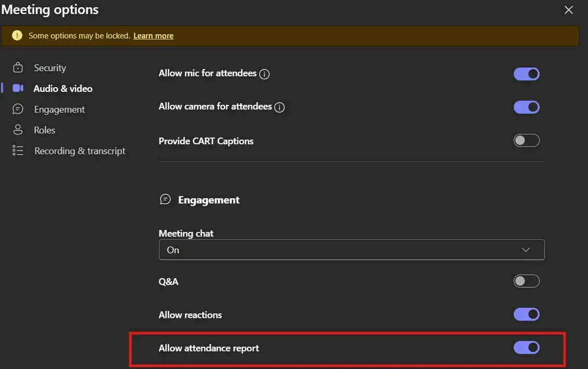This screenshot has height=369, width=588.
Task: Click the Meeting chat dropdown chevron arrow
Action: point(526,250)
